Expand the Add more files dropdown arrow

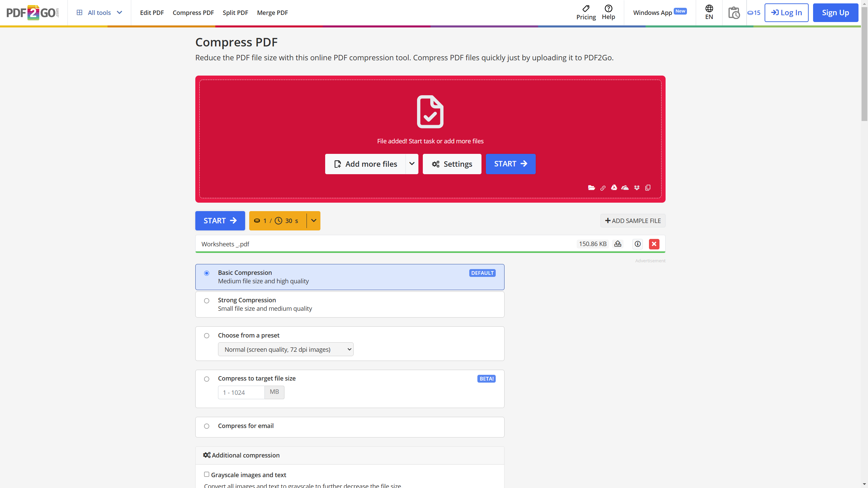coord(411,164)
